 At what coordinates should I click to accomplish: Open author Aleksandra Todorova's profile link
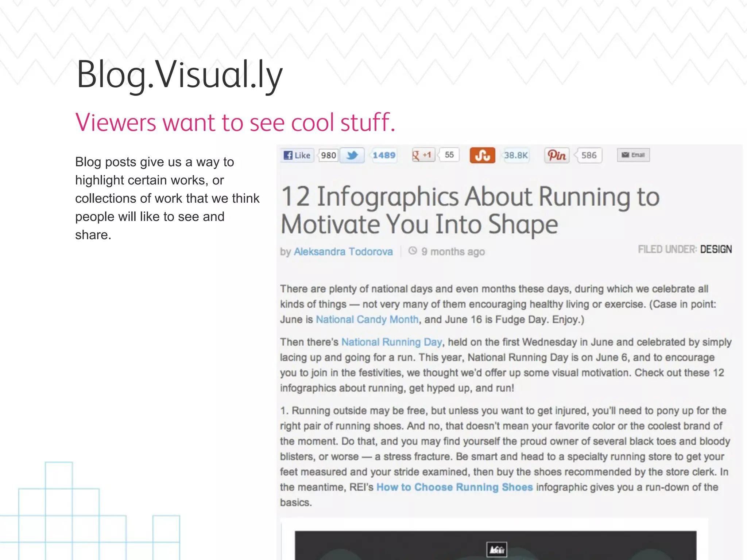click(343, 252)
